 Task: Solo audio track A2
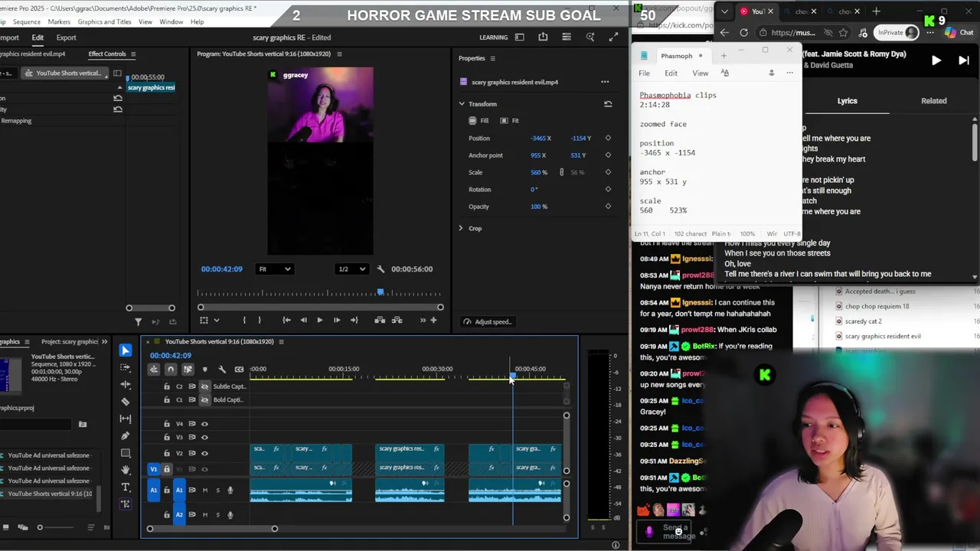(217, 514)
